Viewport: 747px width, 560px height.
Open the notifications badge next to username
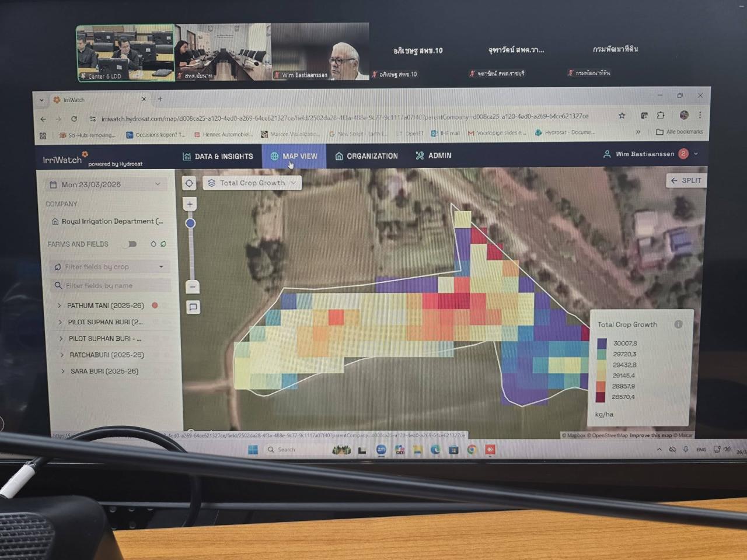[683, 154]
